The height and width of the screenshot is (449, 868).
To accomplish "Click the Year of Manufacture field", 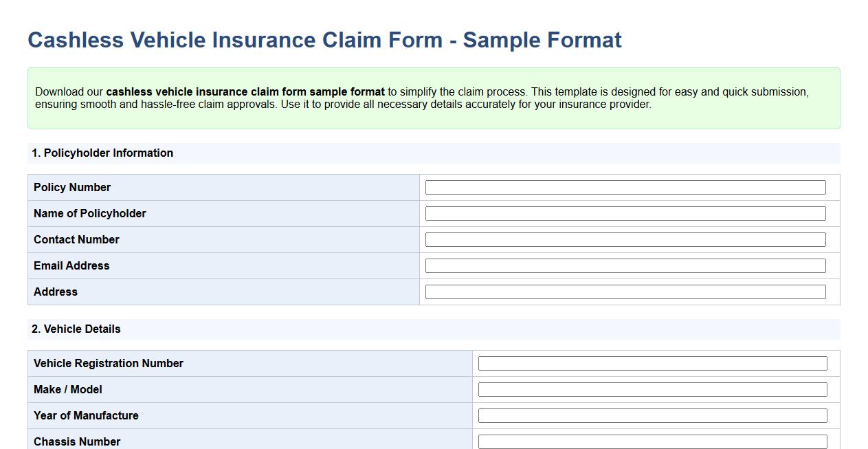I will 652,415.
